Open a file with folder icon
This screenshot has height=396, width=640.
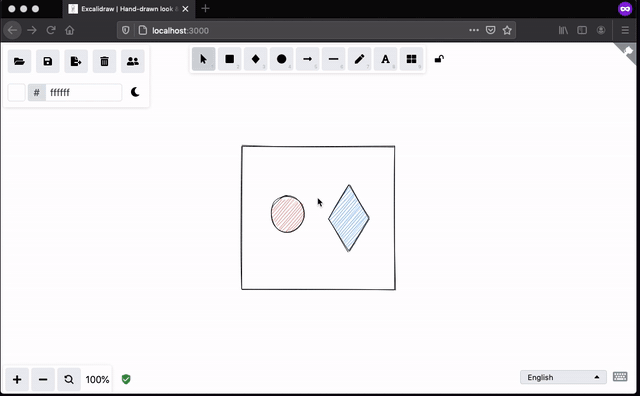pos(19,61)
